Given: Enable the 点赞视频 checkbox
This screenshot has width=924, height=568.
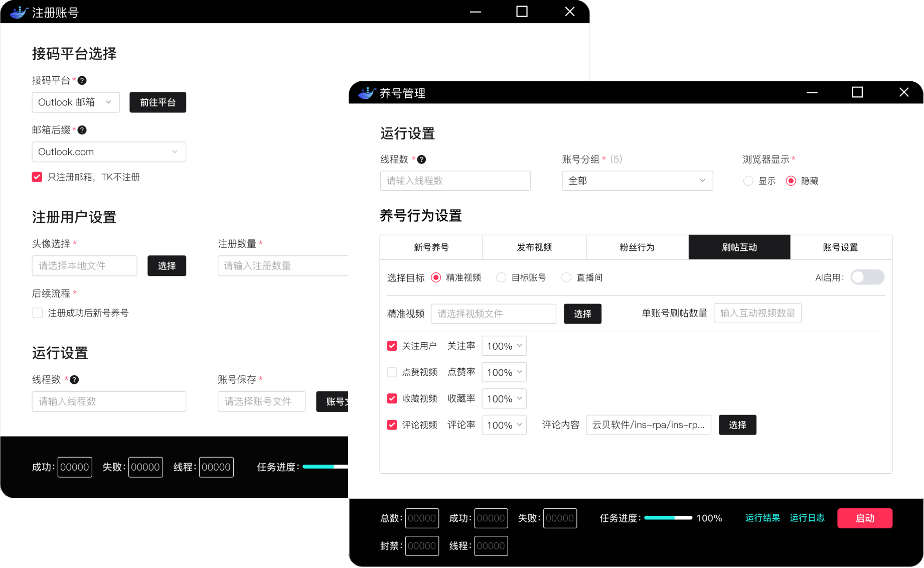Looking at the screenshot, I should [392, 372].
